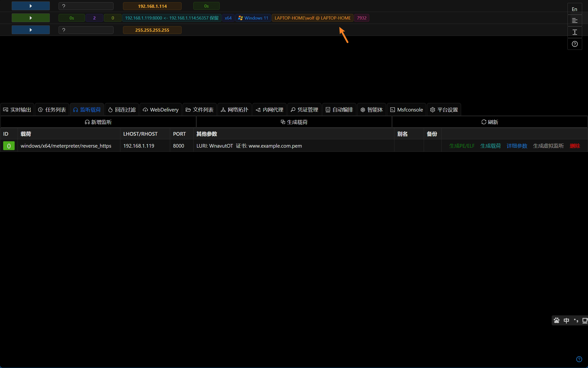
Task: Expand the green session row arrow
Action: point(31,18)
